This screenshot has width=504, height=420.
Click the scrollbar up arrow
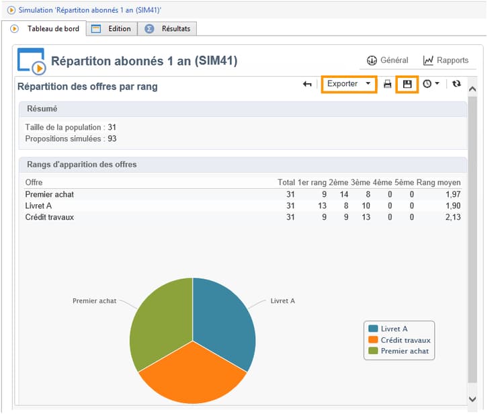point(472,89)
